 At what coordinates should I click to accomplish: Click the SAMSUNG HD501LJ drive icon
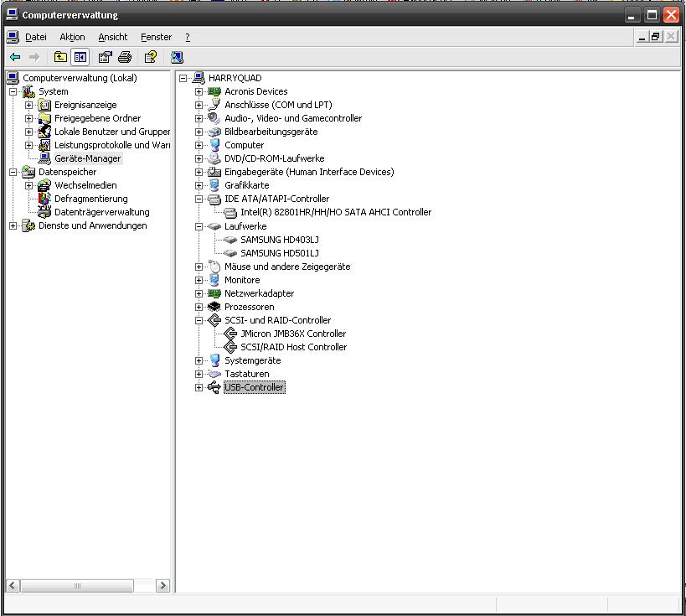tap(230, 253)
